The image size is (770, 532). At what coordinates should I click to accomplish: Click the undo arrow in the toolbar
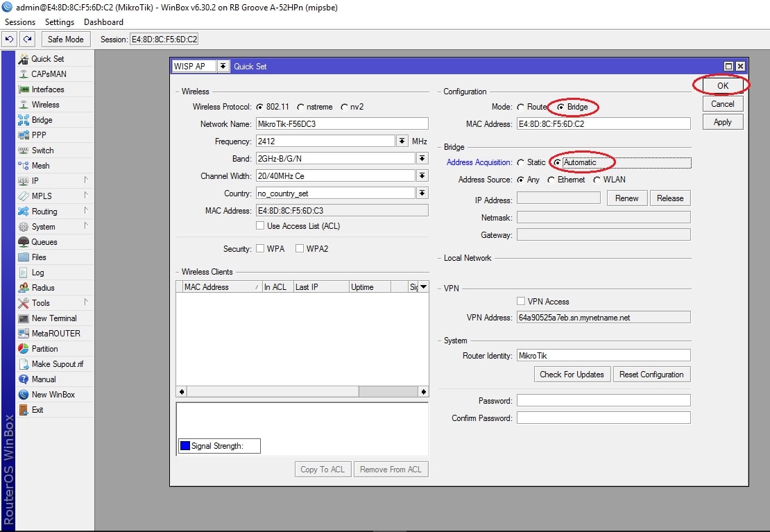(9, 40)
